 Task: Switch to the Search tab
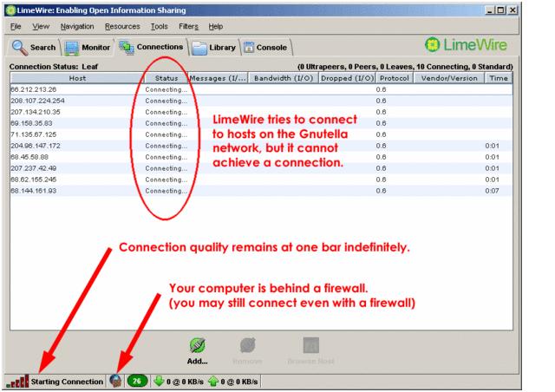[34, 48]
